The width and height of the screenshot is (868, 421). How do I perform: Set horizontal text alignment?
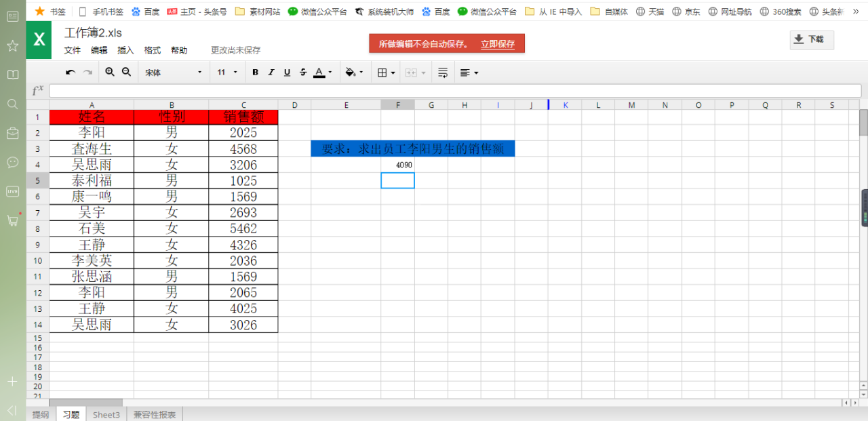(465, 73)
